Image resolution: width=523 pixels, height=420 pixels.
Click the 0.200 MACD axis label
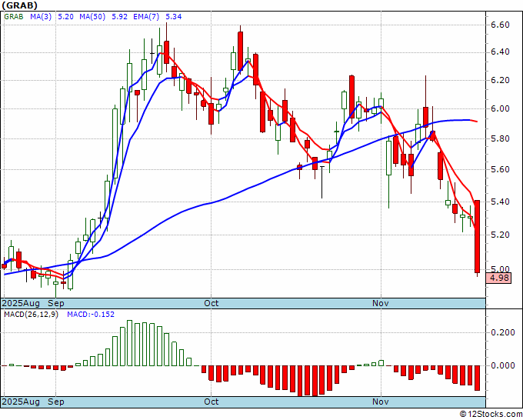tap(503, 332)
